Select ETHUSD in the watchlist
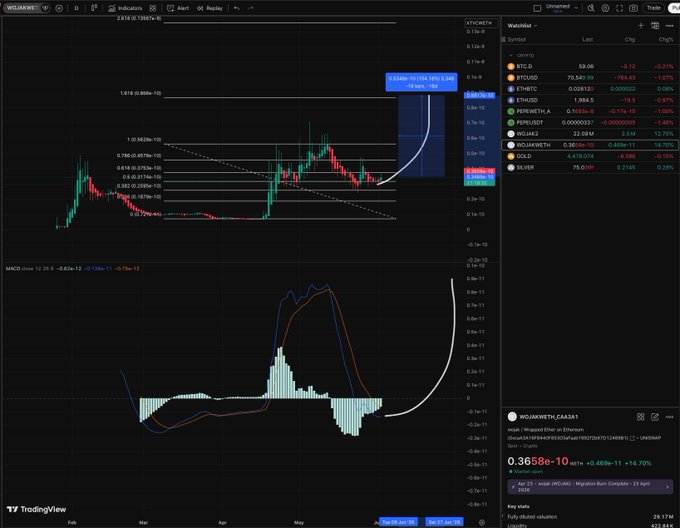Screen dimensions: 680x528 pyautogui.click(x=591, y=100)
